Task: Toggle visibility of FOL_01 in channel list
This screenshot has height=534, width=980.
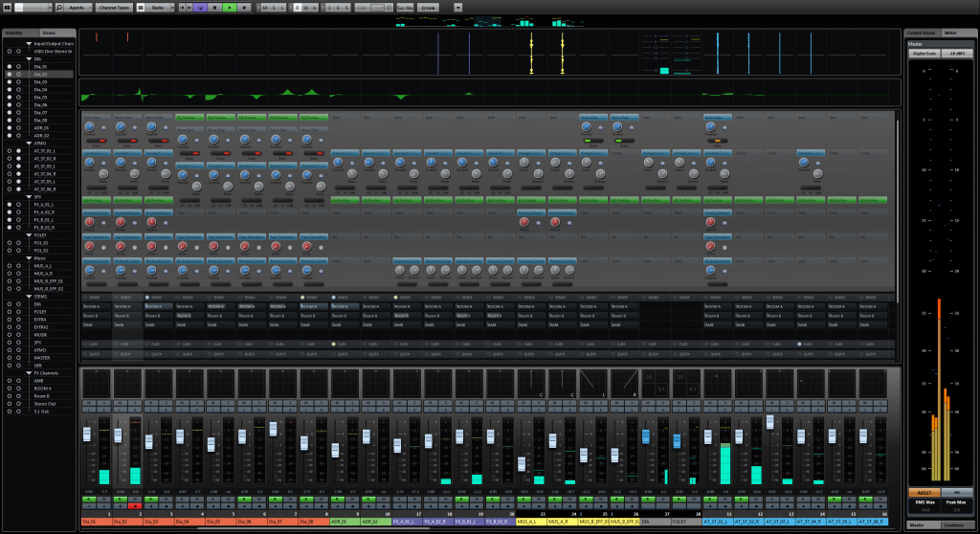Action: (9, 243)
